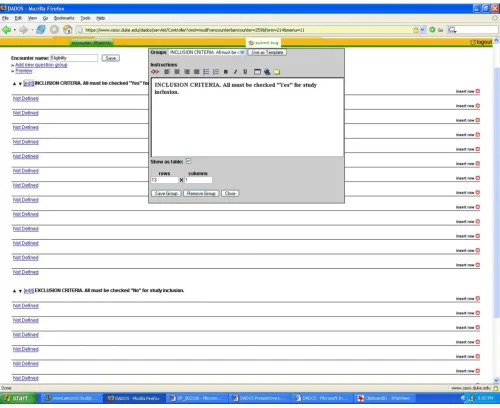Open the Preview link
Image resolution: width=500 pixels, height=408 pixels.
[24, 71]
